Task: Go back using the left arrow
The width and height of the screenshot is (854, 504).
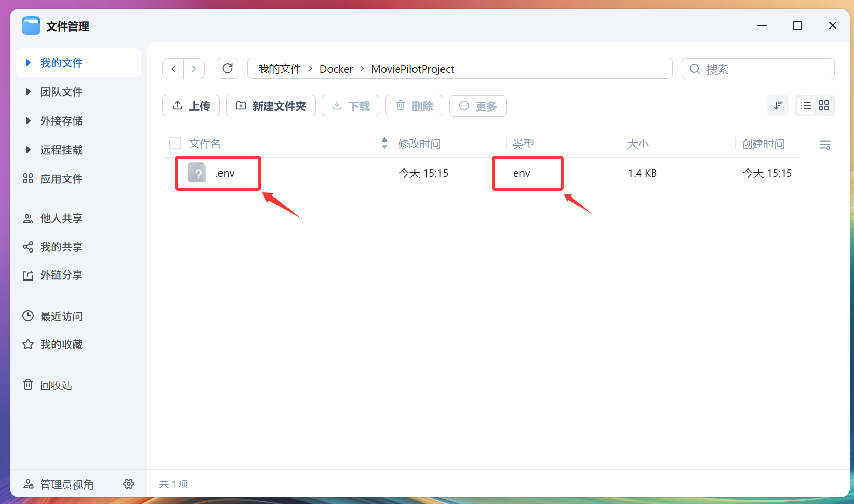Action: [174, 69]
